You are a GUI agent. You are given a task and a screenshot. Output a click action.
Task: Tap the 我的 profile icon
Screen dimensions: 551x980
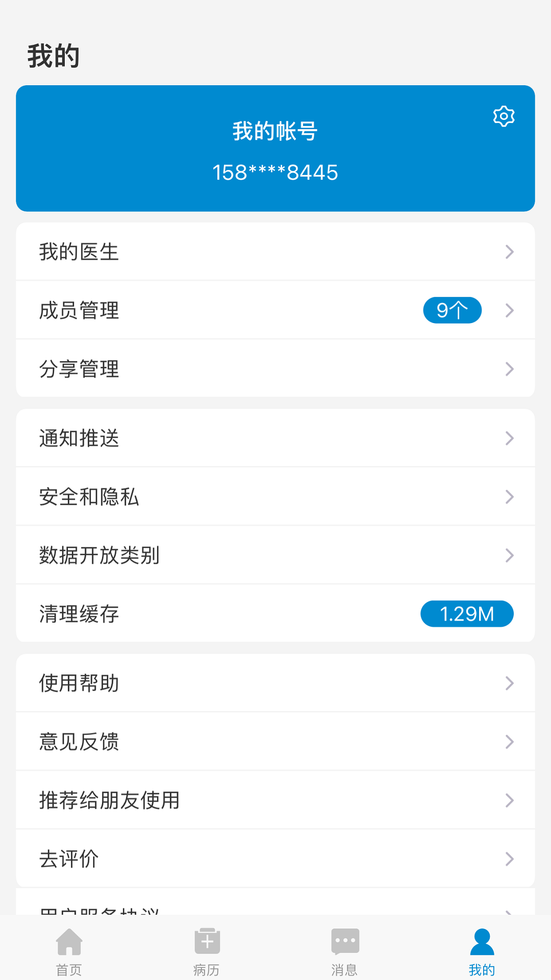[482, 942]
